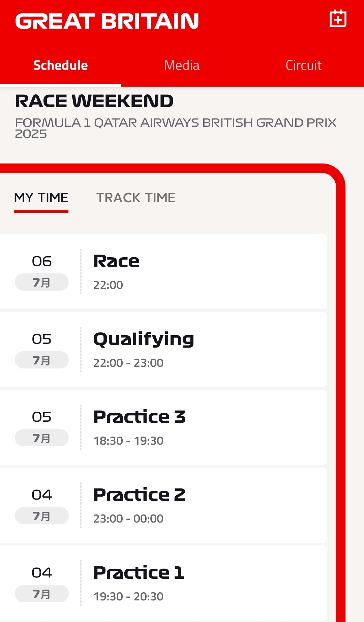Switch to the Media tab

click(182, 65)
